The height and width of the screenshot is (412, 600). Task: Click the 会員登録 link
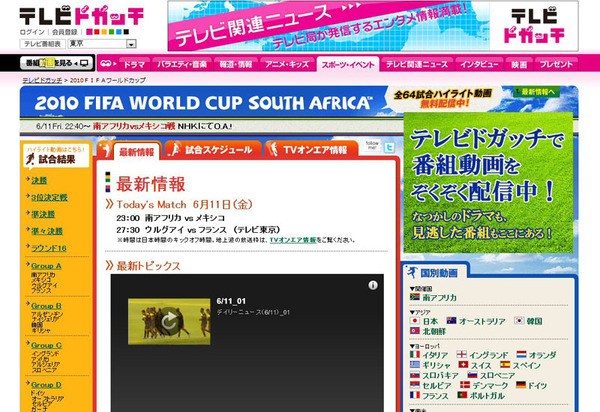(65, 32)
